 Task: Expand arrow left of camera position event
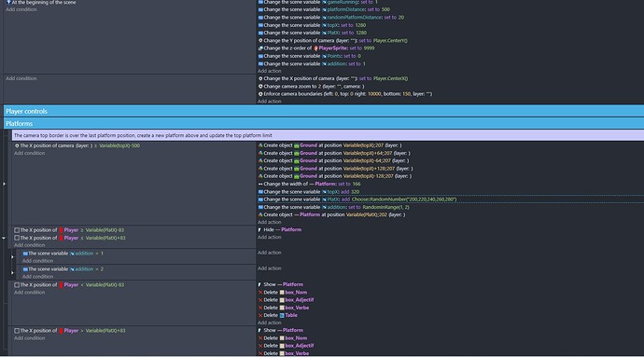tap(4, 184)
